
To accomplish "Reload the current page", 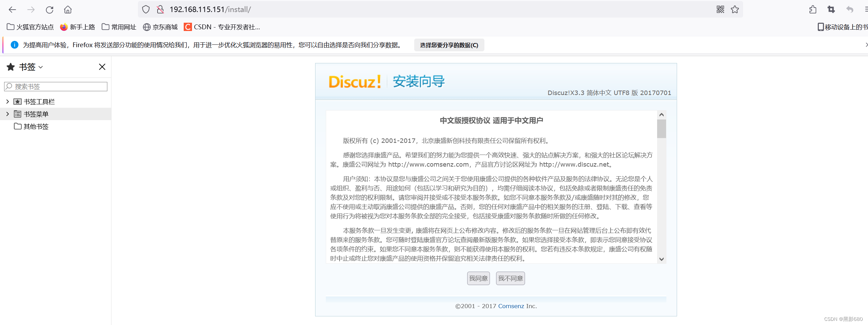I will click(x=50, y=10).
